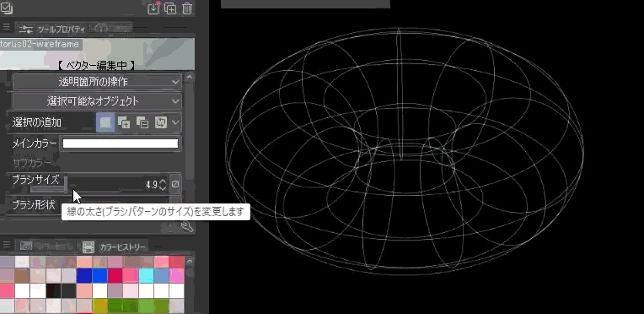Click the torus02-wireframe layer name

pos(39,44)
